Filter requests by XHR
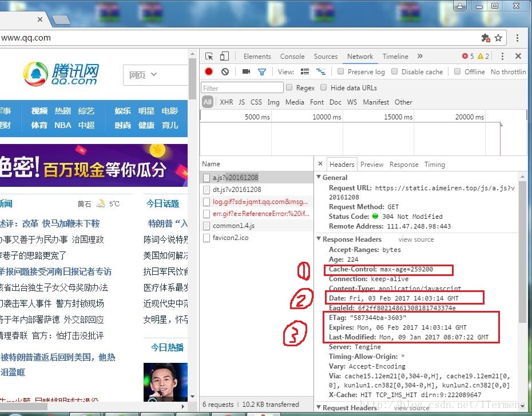Image resolution: width=532 pixels, height=416 pixels. (227, 102)
